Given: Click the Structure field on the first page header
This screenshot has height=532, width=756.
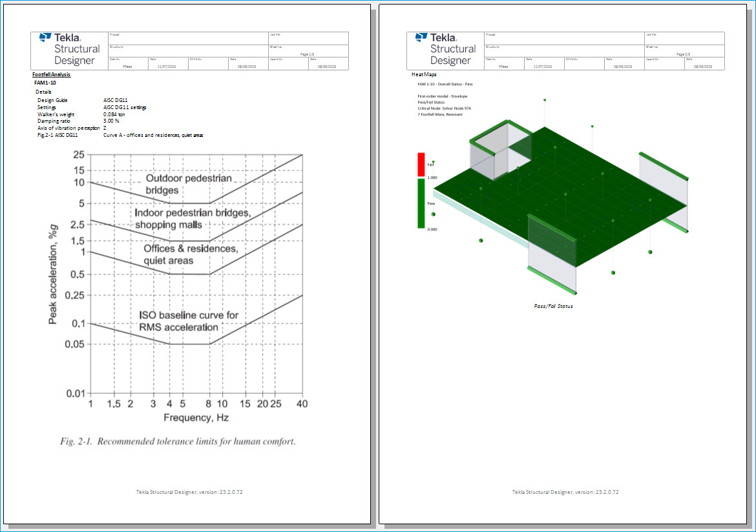Looking at the screenshot, I should click(x=187, y=51).
